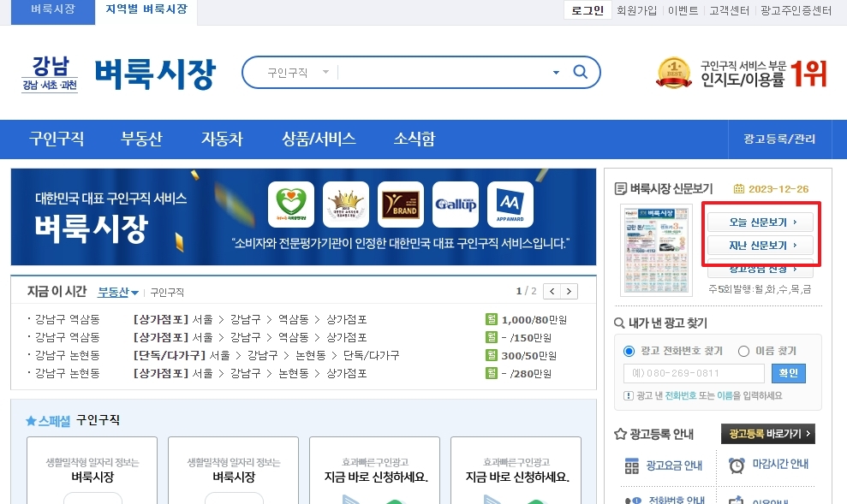
Task: Click the 지난 신문보기 button
Action: coord(761,245)
